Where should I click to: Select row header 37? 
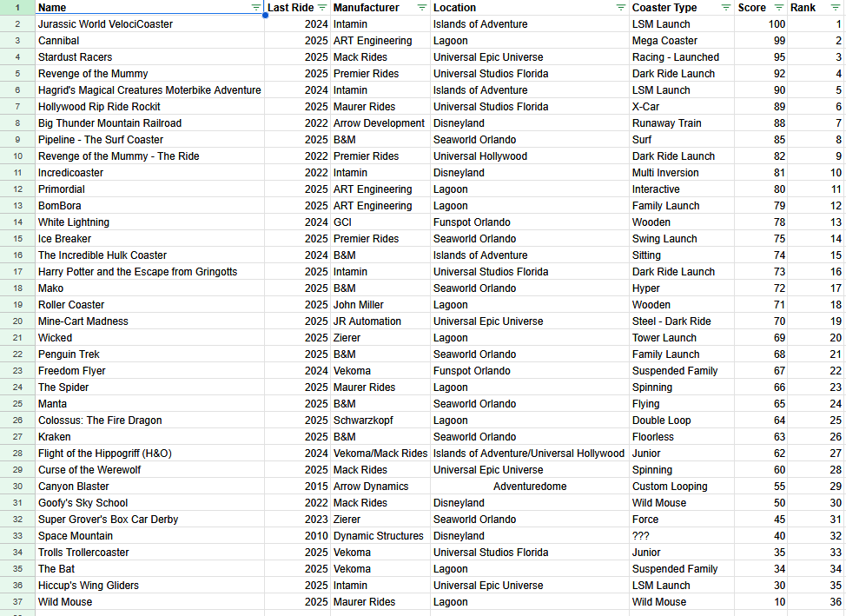coord(17,602)
